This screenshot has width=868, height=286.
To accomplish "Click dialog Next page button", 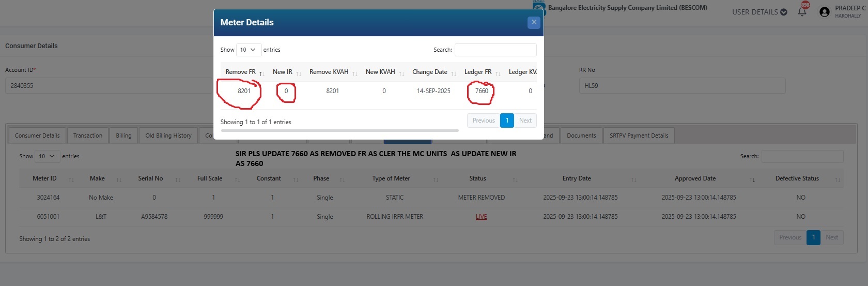I will click(525, 121).
